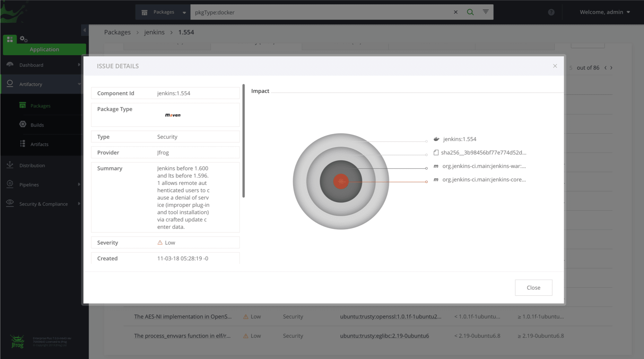Open Artifacts in the sidebar menu
Image resolution: width=644 pixels, height=359 pixels.
pyautogui.click(x=39, y=144)
